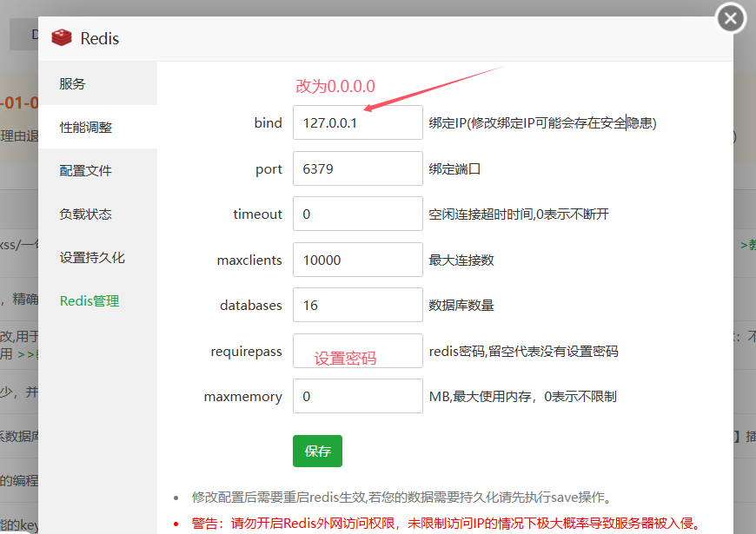Image resolution: width=756 pixels, height=534 pixels.
Task: Click the MB,最大使用内存 description text
Action: tap(522, 397)
